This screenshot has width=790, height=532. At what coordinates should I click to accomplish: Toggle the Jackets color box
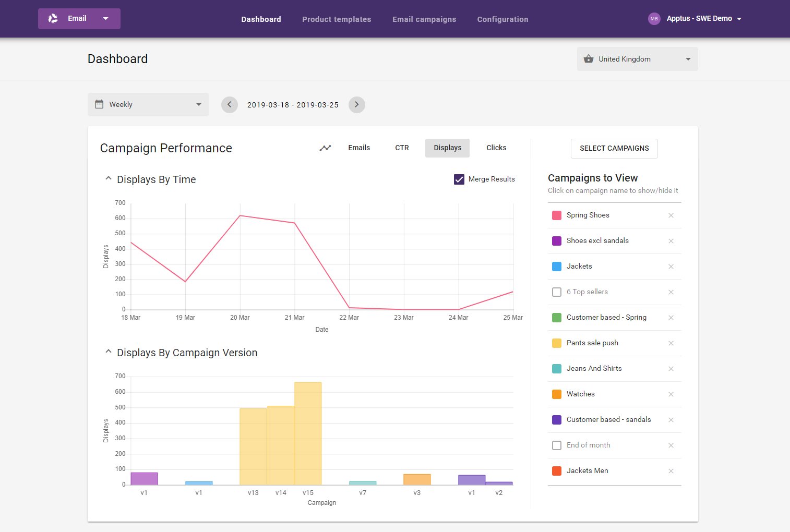coord(557,267)
